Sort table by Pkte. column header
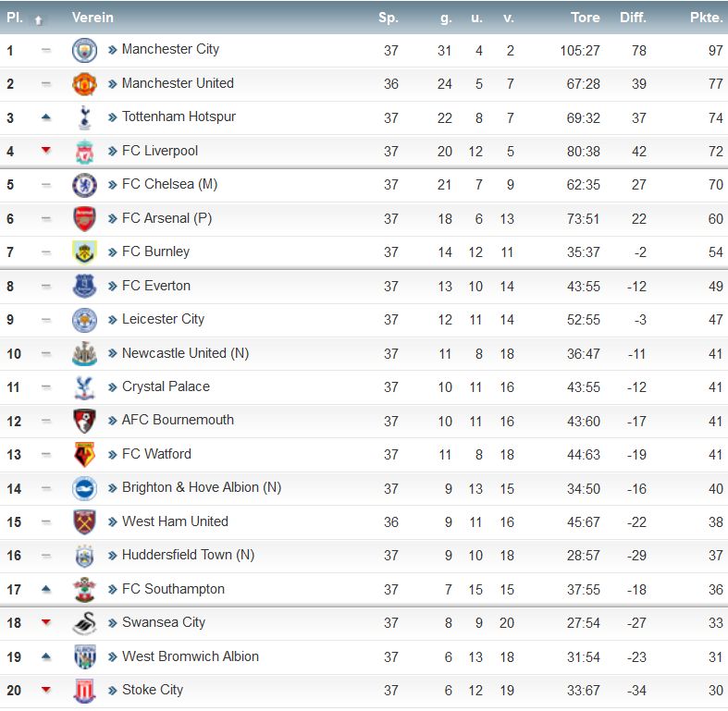The image size is (728, 711). (x=706, y=18)
